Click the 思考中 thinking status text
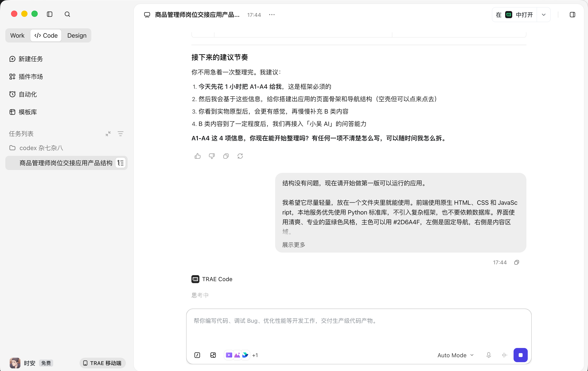 [x=200, y=295]
